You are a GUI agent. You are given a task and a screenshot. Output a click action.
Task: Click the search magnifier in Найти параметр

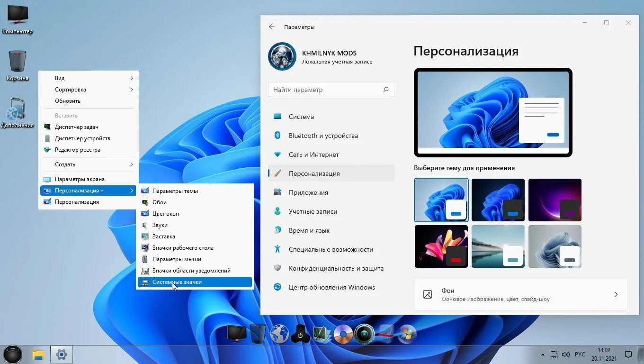386,90
